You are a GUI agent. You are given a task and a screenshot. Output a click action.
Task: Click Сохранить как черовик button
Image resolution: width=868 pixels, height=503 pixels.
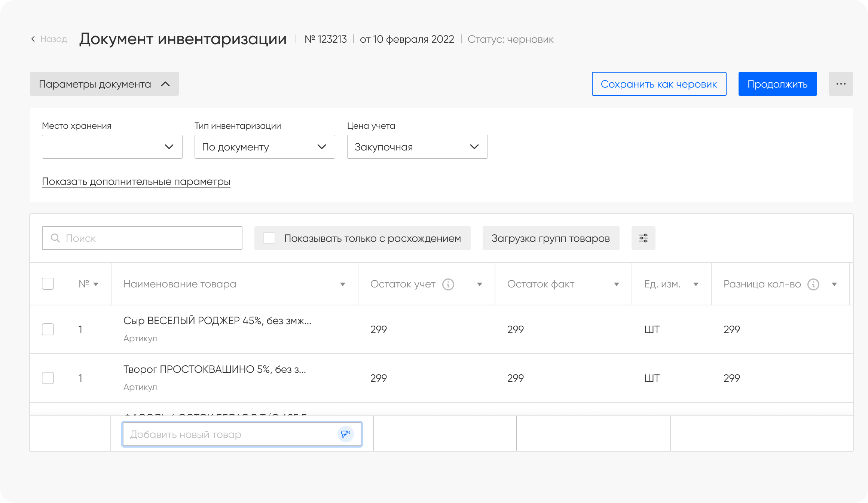coord(659,84)
